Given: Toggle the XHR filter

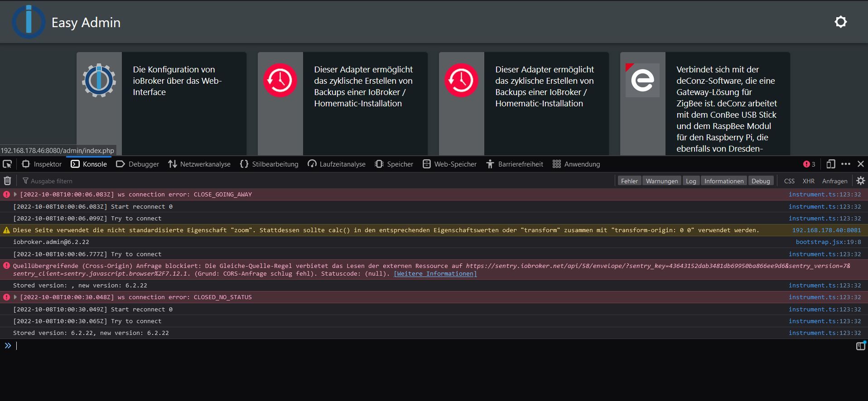Looking at the screenshot, I should [808, 181].
